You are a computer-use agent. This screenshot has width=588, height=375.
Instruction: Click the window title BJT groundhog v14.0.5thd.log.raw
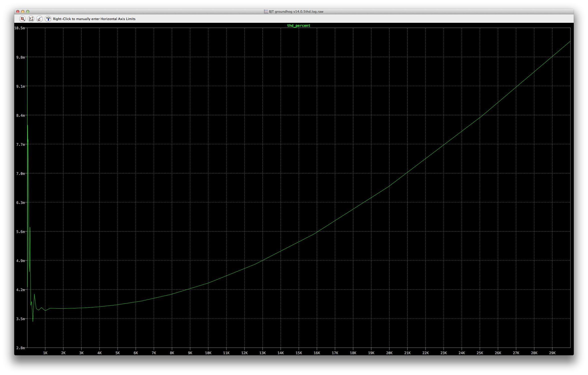[x=296, y=12]
